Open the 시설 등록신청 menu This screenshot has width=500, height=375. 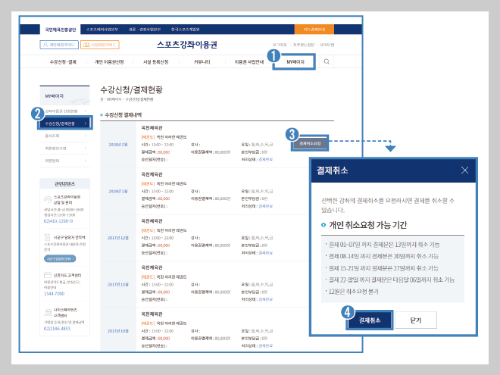[x=156, y=62]
